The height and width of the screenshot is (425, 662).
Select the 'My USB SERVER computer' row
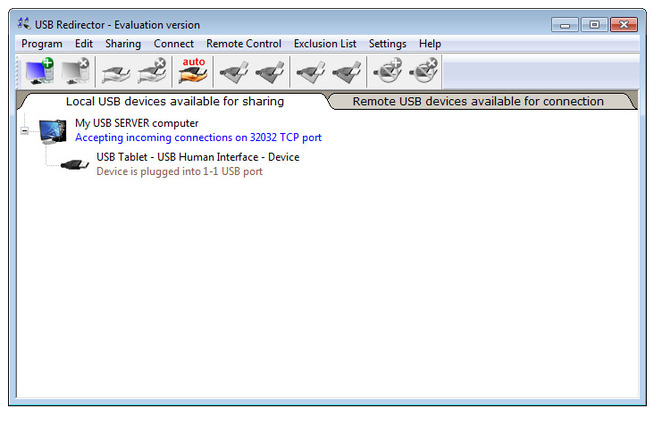coord(136,123)
